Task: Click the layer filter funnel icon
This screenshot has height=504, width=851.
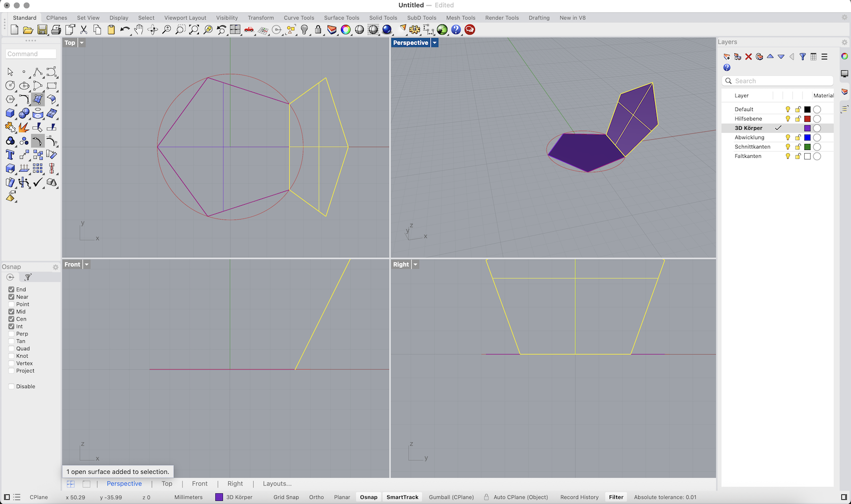Action: tap(803, 57)
